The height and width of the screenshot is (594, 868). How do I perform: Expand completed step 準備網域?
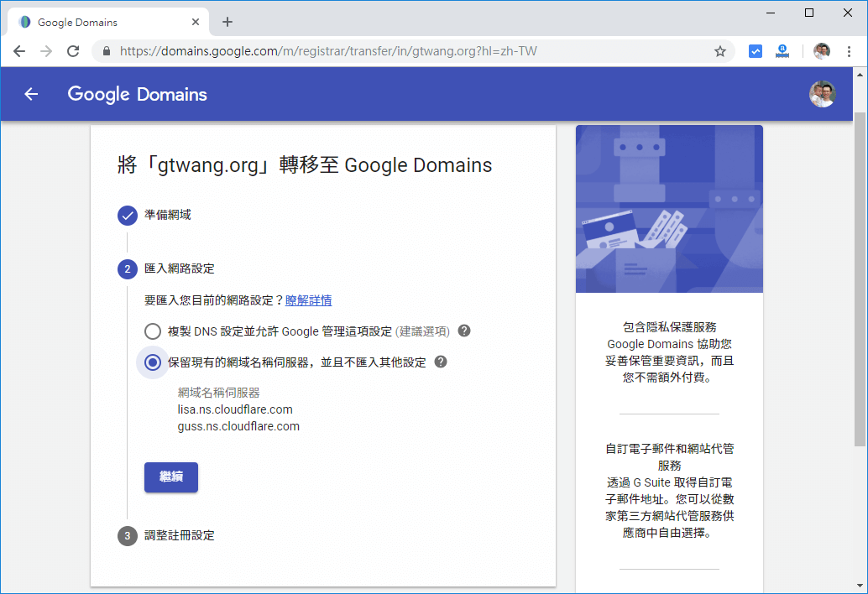167,215
